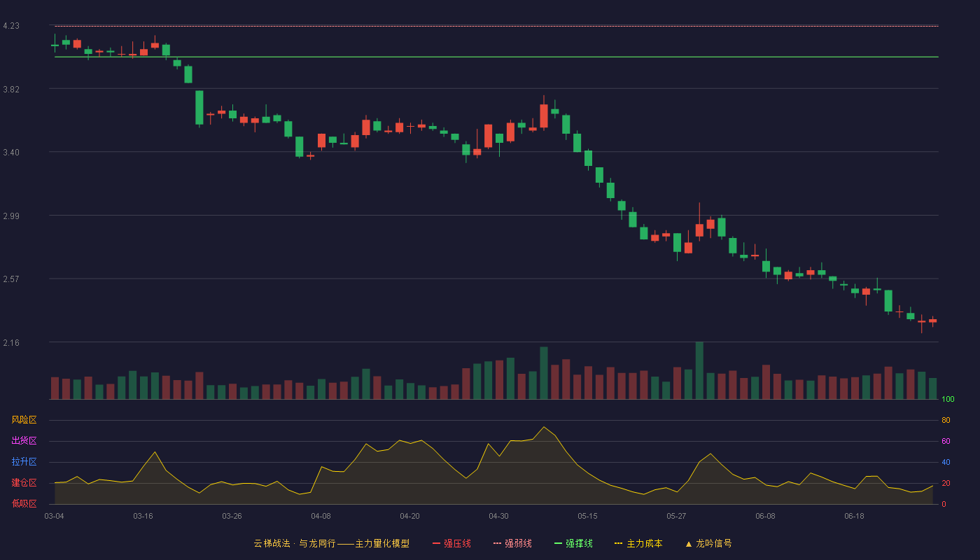Click the dashed white line at 4.23
The height and width of the screenshot is (560, 980).
496,26
